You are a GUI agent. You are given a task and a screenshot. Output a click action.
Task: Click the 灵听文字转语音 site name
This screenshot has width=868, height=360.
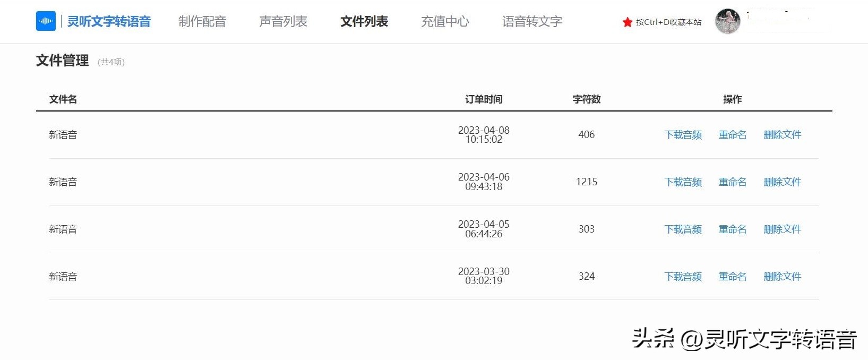(109, 21)
